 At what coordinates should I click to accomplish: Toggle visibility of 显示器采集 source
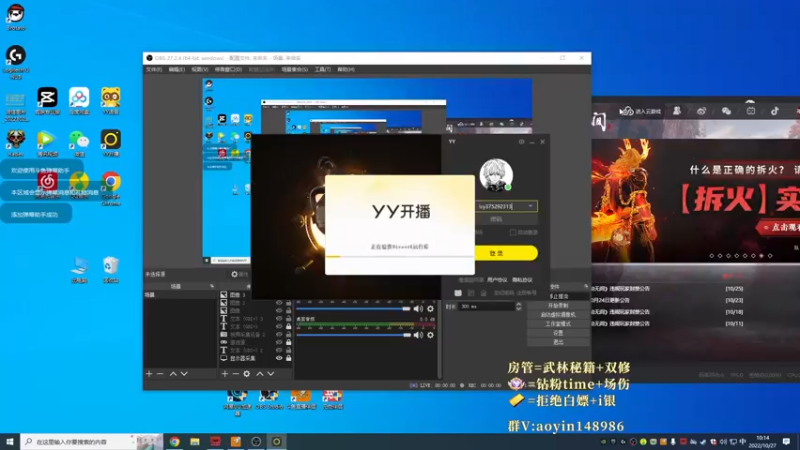click(x=279, y=358)
